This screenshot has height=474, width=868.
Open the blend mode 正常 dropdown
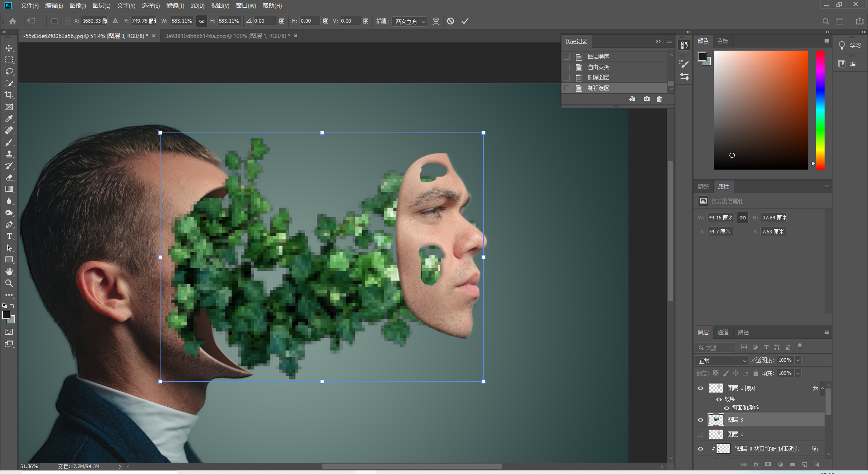pyautogui.click(x=721, y=360)
